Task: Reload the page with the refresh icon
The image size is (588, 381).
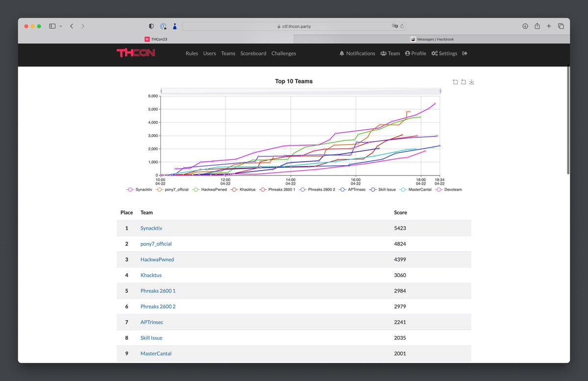Action: (x=402, y=26)
